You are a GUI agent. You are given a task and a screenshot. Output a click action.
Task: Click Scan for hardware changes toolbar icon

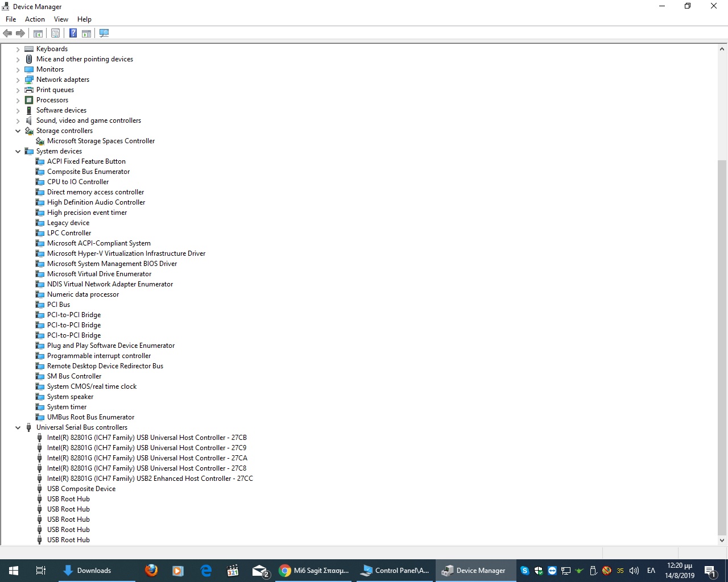pyautogui.click(x=104, y=33)
